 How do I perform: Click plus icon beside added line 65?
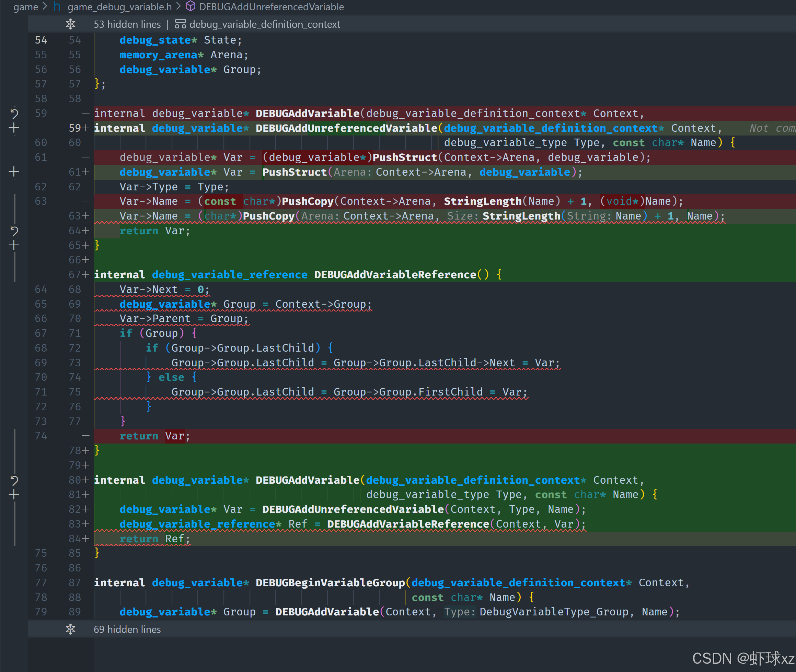pos(14,245)
